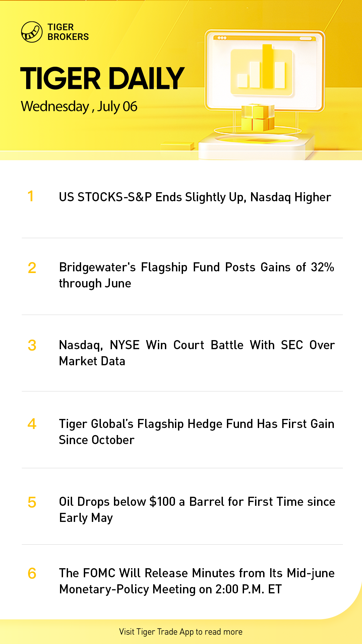Click the number 4 list marker

tap(32, 424)
